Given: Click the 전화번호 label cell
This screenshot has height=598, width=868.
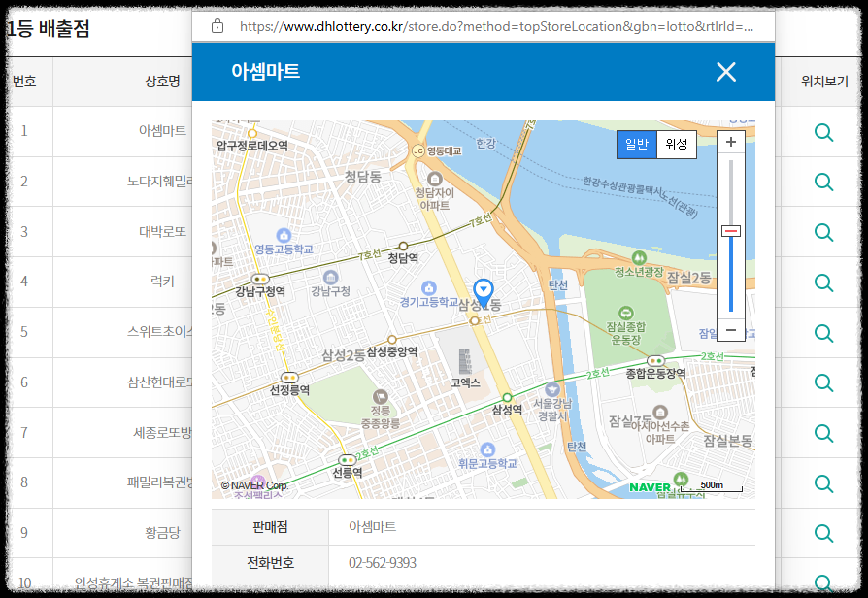Looking at the screenshot, I should coord(270,563).
